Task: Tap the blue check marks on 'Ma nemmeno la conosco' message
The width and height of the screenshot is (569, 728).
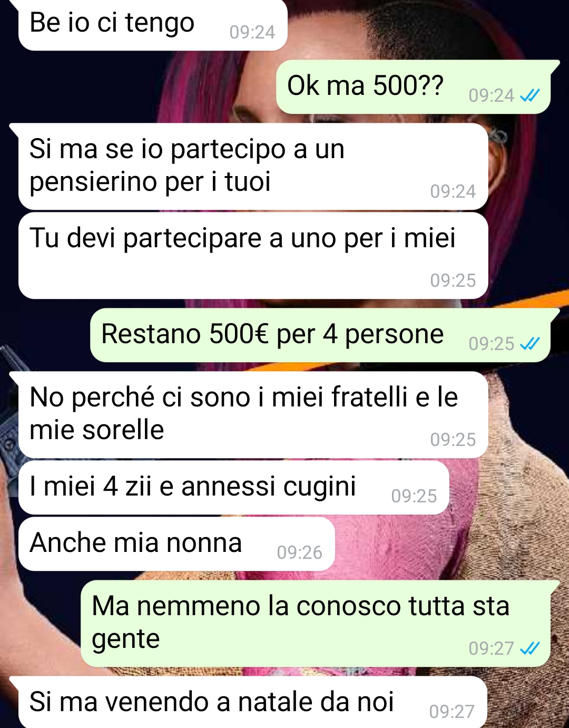Action: point(529,648)
